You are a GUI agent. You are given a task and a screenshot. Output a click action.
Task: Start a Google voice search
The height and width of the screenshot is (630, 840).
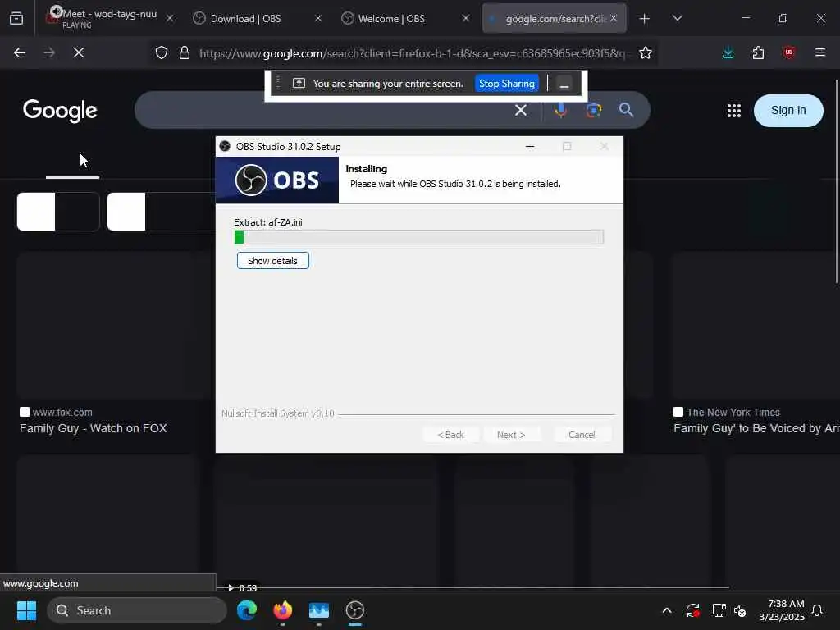coord(561,111)
